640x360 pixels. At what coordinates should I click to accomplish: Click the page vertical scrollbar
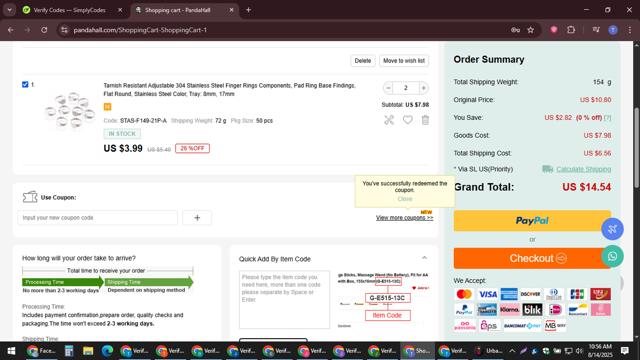click(x=636, y=147)
